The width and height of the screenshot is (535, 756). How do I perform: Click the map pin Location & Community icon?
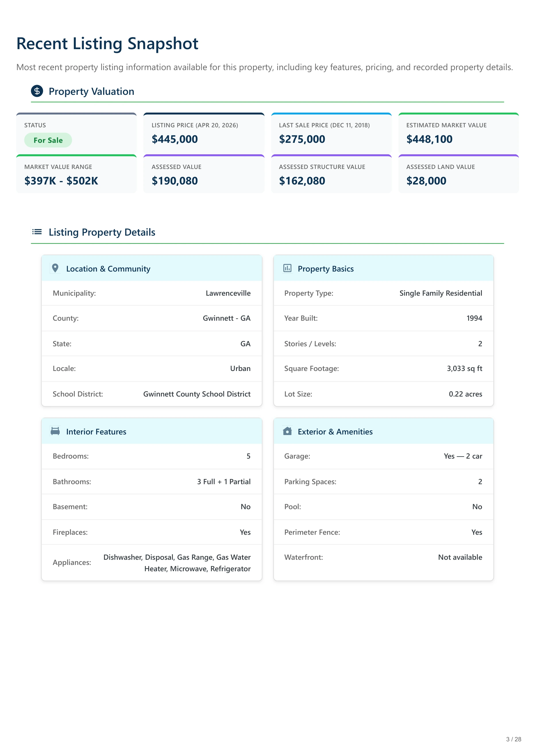coord(55,268)
